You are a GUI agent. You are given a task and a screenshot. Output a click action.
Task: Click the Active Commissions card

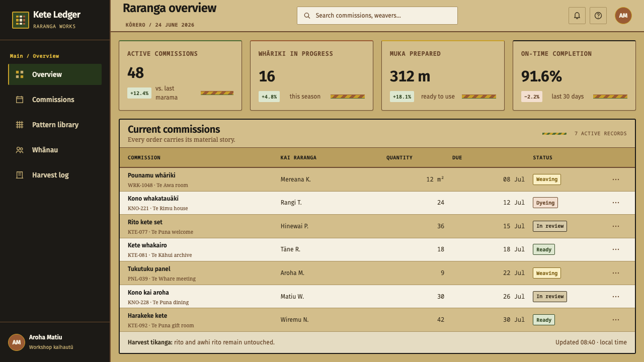click(180, 75)
